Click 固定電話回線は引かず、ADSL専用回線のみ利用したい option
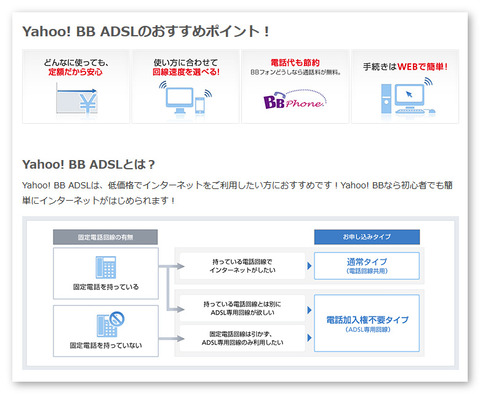Screen dimensions: 480x394 (x=242, y=338)
